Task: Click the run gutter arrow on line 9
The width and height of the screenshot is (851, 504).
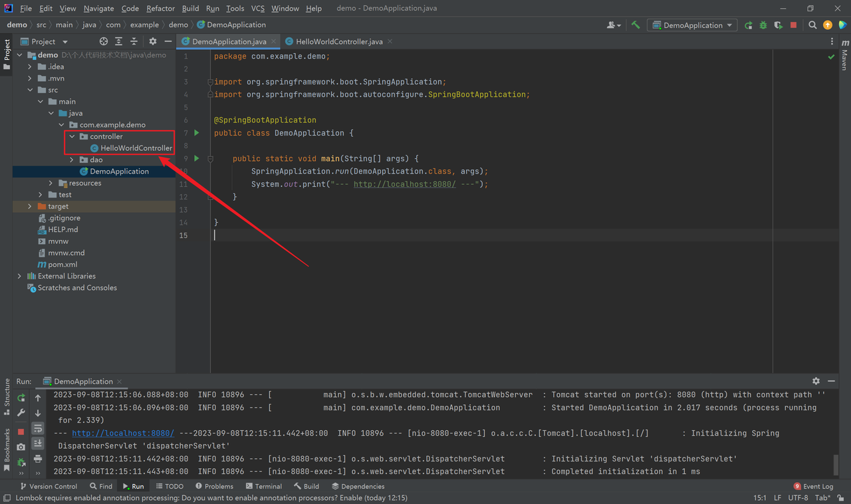Action: [x=197, y=158]
